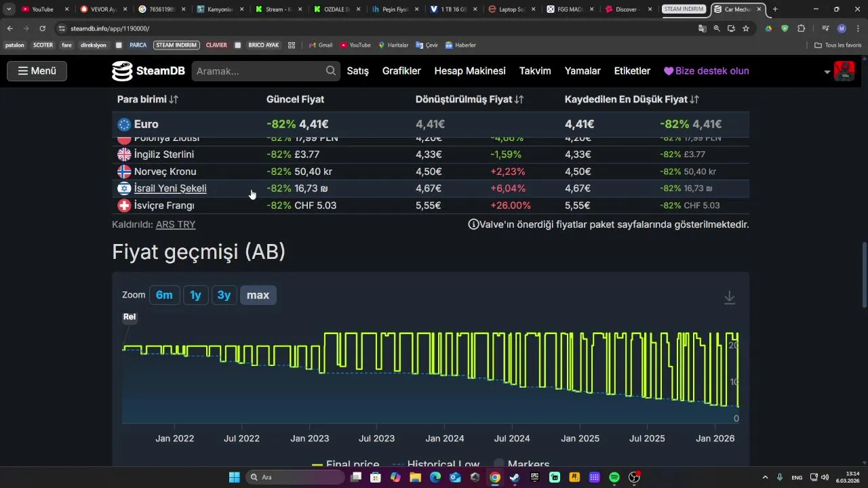Click the search magnifier icon in SteamDB
Image resolution: width=868 pixels, height=488 pixels.
[x=331, y=70]
